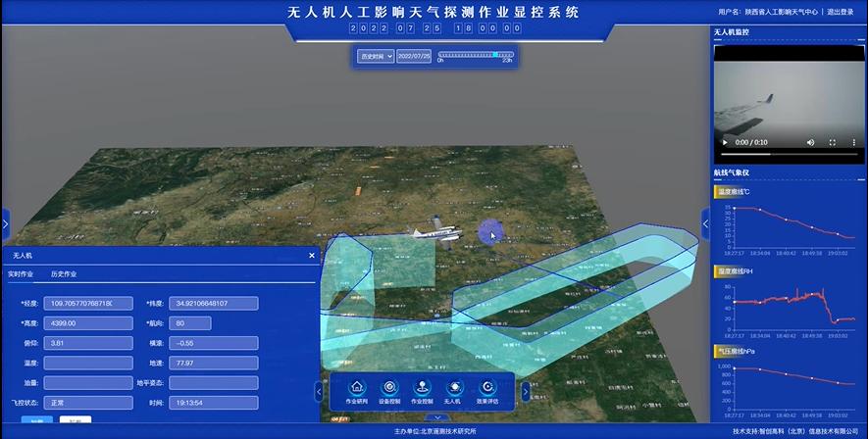Screen dimensions: 868x439
Task: Expand the left side panel arrow
Action: pos(5,223)
